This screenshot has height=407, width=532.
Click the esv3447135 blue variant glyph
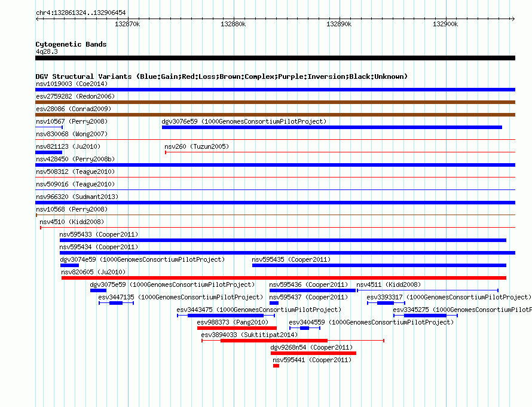(116, 303)
